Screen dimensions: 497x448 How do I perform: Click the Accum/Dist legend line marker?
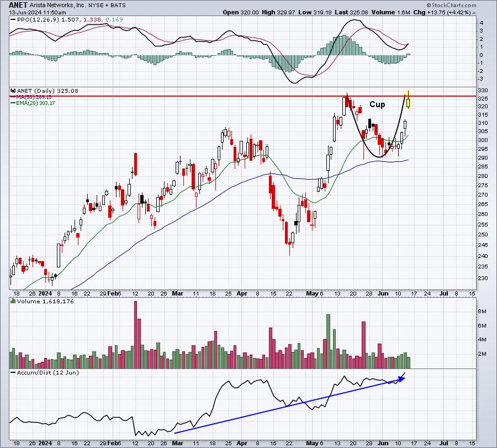13,372
